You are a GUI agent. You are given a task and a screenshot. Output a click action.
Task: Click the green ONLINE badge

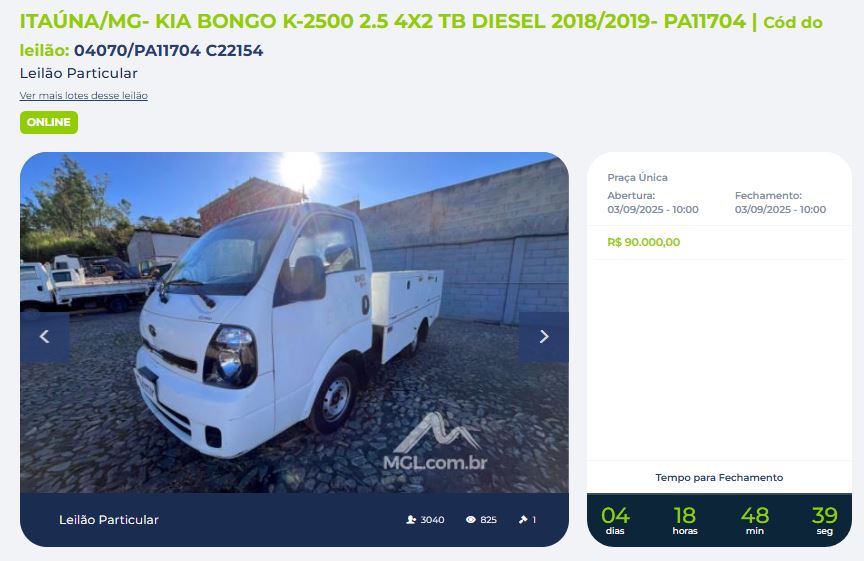[x=49, y=122]
